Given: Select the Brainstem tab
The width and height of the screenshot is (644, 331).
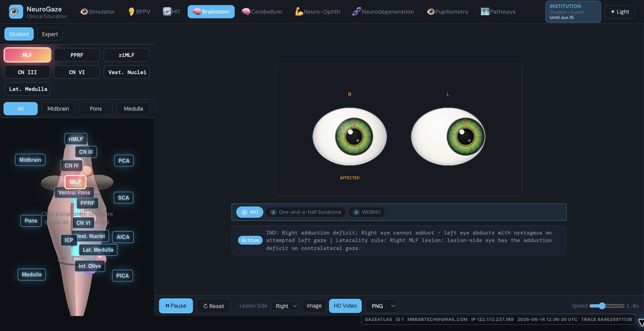Looking at the screenshot, I should pyautogui.click(x=211, y=11).
